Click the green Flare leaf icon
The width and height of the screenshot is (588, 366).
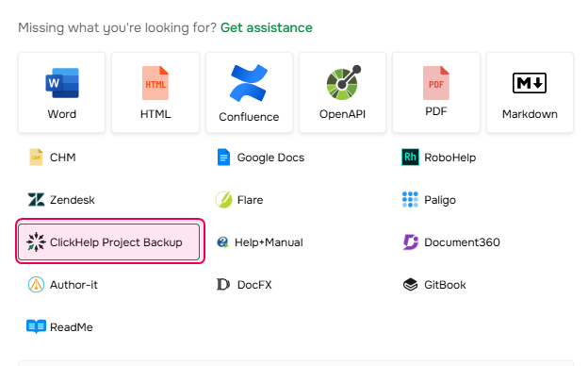point(223,200)
